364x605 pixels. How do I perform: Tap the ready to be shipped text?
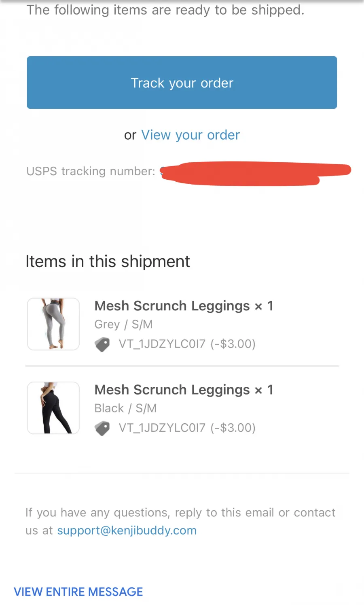pos(165,10)
